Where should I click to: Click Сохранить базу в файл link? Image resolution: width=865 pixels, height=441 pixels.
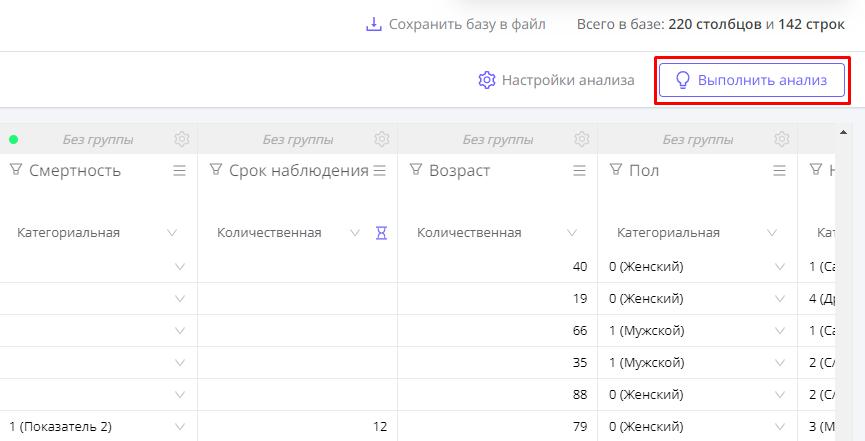coord(456,24)
